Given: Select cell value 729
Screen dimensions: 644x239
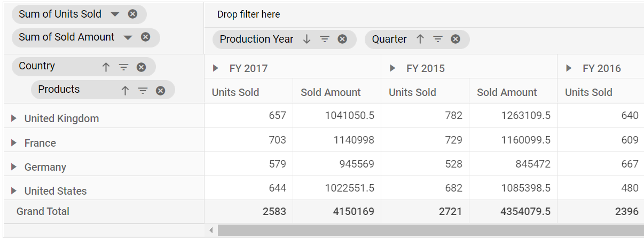Looking at the screenshot, I should pyautogui.click(x=425, y=140).
